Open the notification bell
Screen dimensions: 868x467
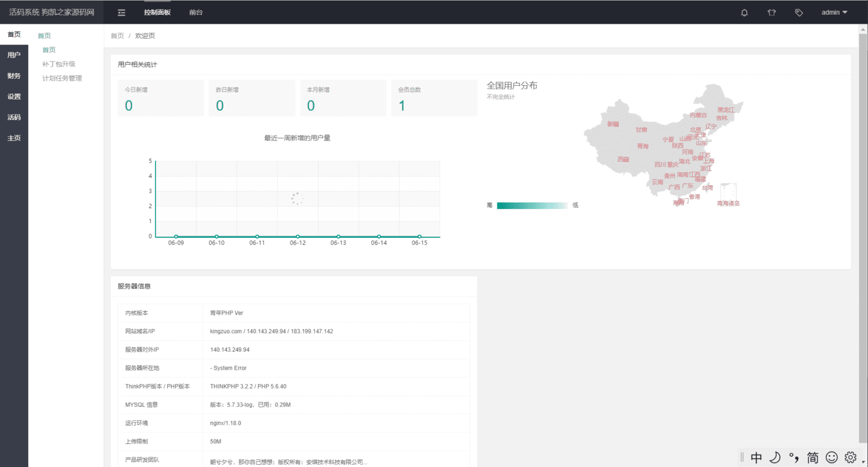point(744,12)
